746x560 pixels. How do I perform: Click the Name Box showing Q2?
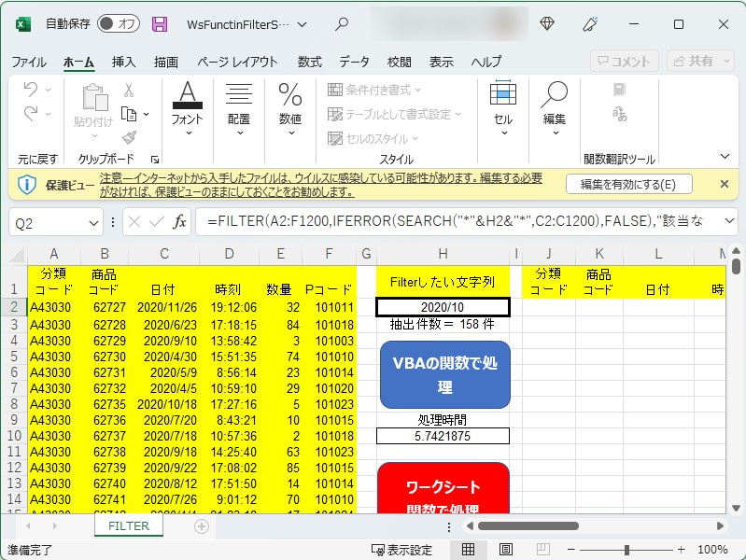48,222
